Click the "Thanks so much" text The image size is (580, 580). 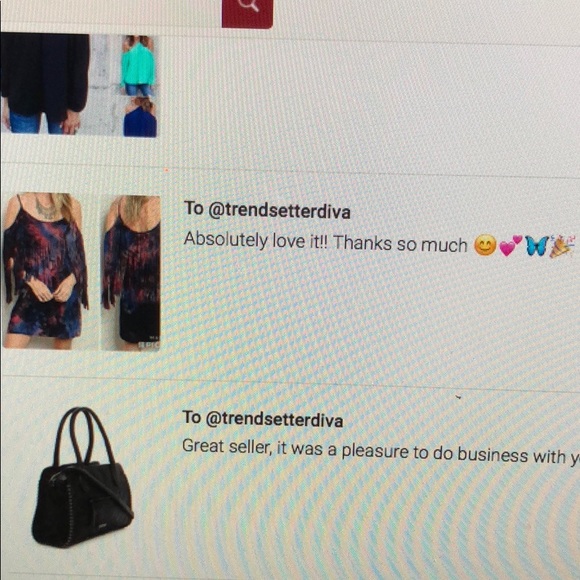[x=401, y=244]
